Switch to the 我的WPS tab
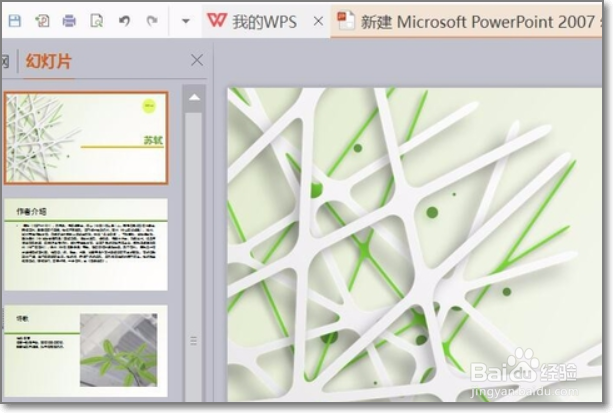This screenshot has width=613, height=413. click(x=264, y=22)
